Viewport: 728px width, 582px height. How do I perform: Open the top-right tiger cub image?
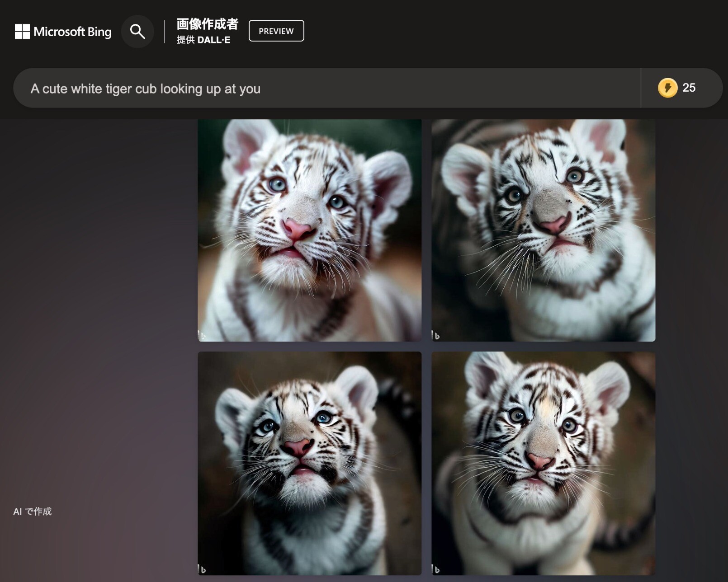[x=544, y=230]
